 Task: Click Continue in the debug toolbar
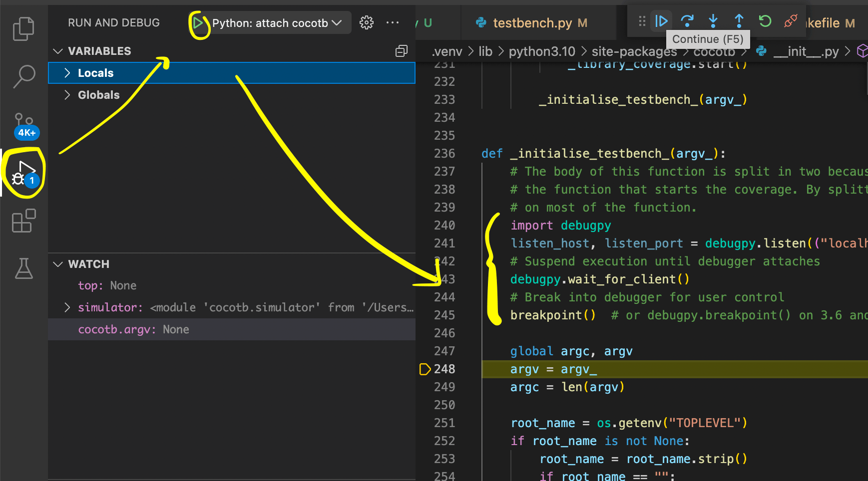coord(661,21)
